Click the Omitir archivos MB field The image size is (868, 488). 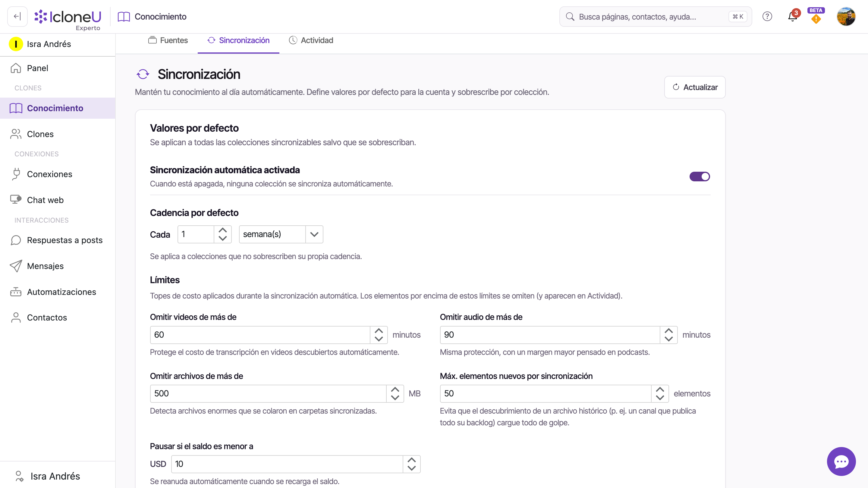click(x=268, y=394)
